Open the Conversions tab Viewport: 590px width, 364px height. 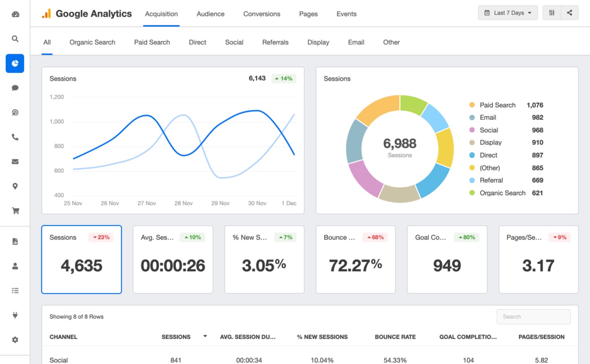point(262,14)
